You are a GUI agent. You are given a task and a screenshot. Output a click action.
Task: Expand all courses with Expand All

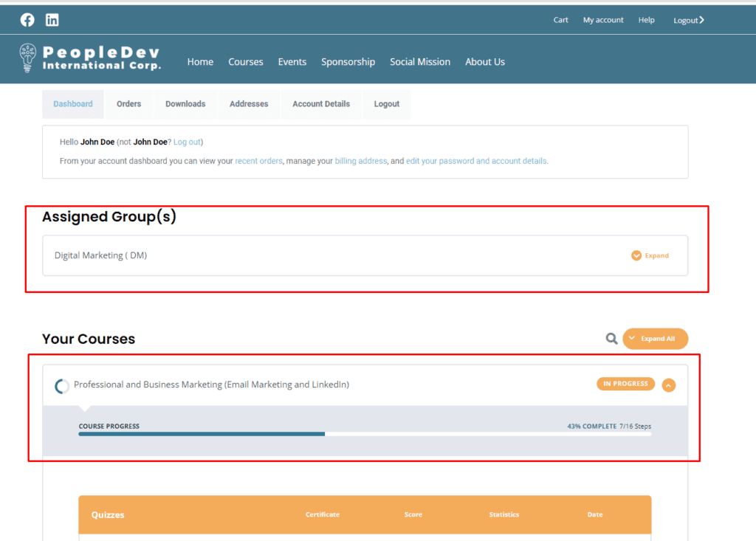click(656, 339)
